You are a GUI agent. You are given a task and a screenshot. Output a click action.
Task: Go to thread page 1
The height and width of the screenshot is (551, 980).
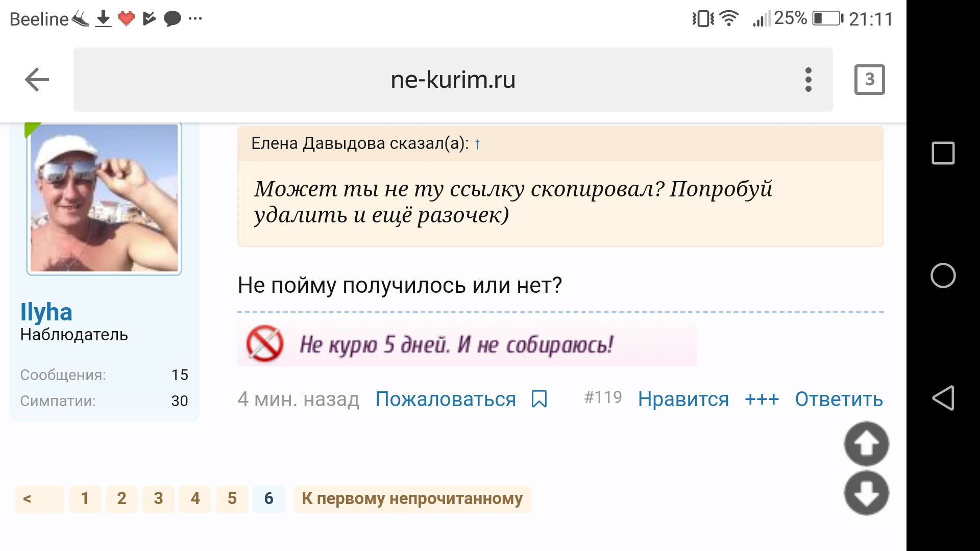pyautogui.click(x=85, y=498)
